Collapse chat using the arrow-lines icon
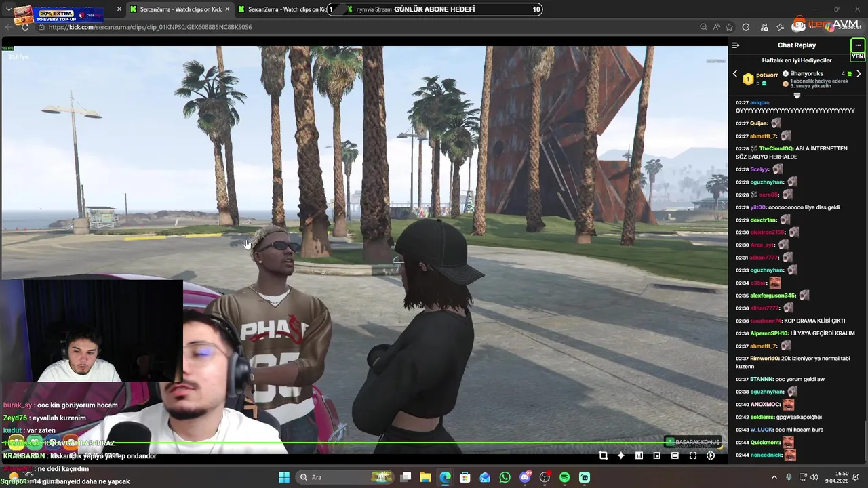The height and width of the screenshot is (488, 868). 736,45
